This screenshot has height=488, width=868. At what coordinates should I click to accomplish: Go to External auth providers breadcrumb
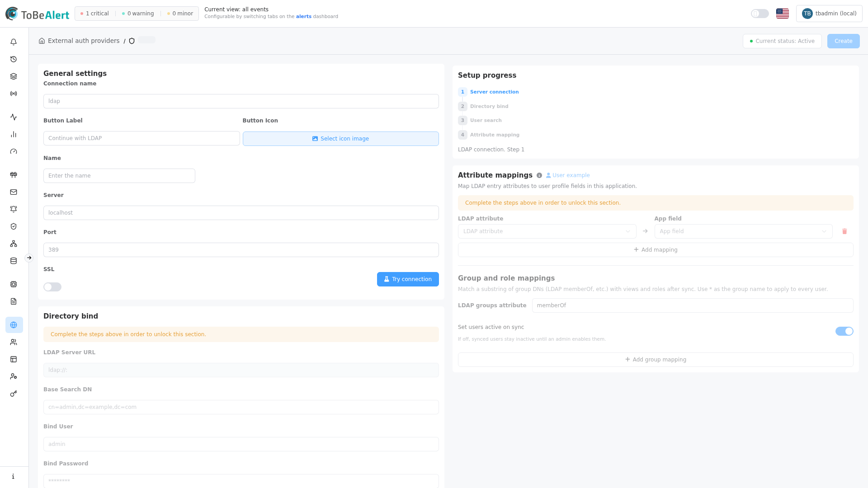pos(79,41)
